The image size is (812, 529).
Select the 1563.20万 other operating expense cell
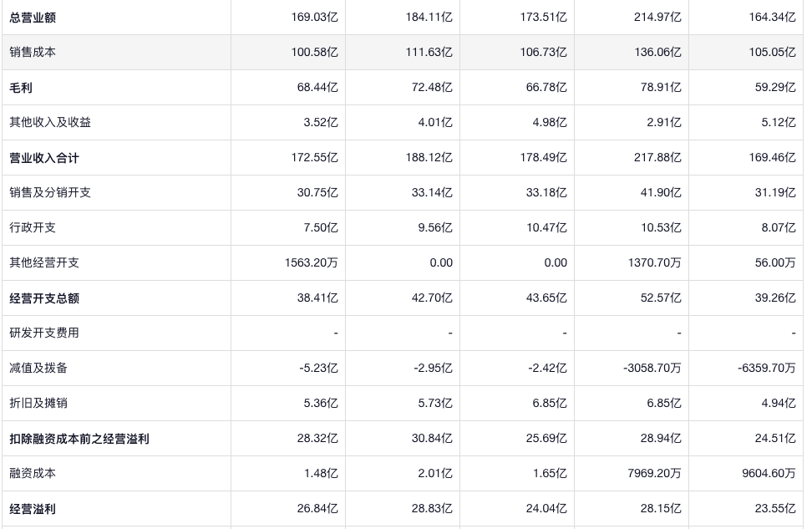[x=312, y=262]
